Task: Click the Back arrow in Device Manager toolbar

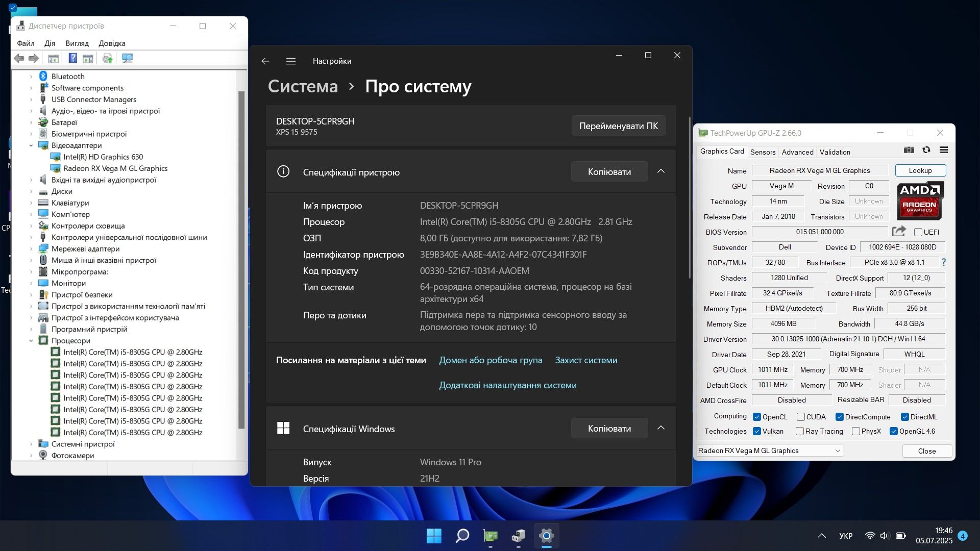Action: (x=19, y=59)
